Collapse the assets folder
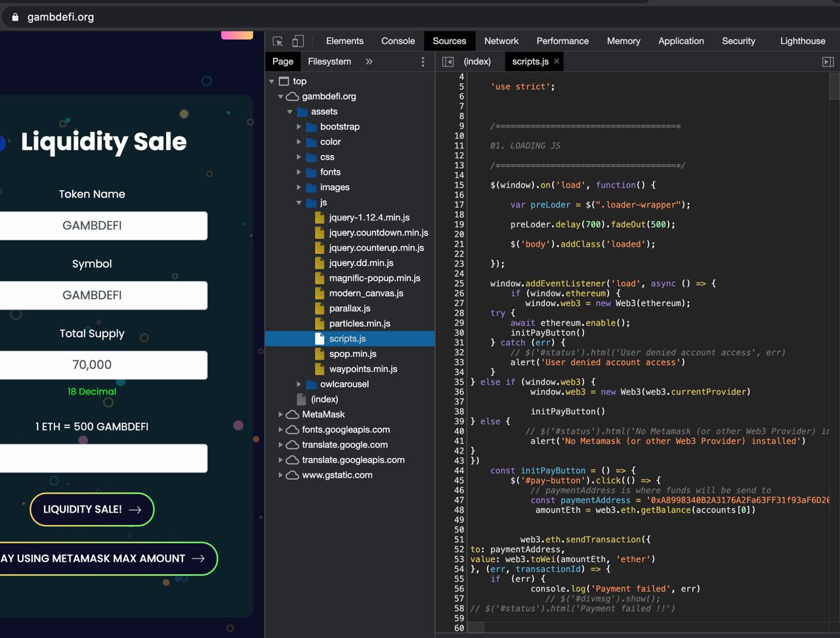 [x=289, y=112]
